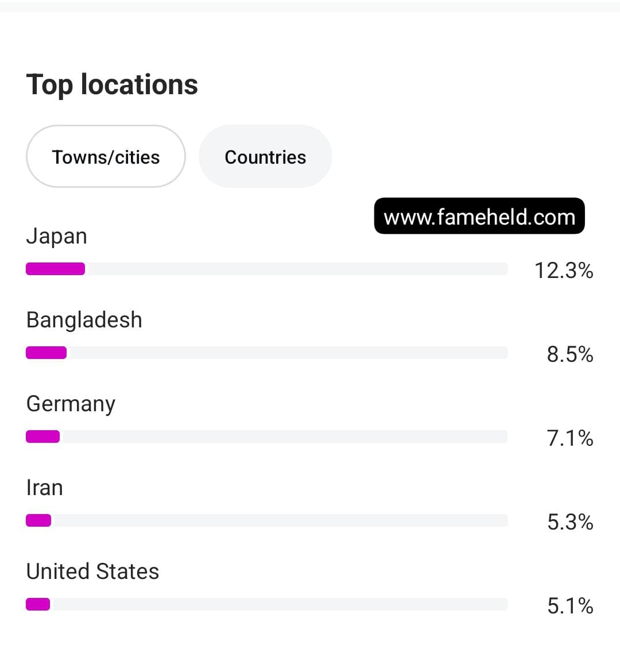Select the United States country label
620x672 pixels.
click(92, 571)
